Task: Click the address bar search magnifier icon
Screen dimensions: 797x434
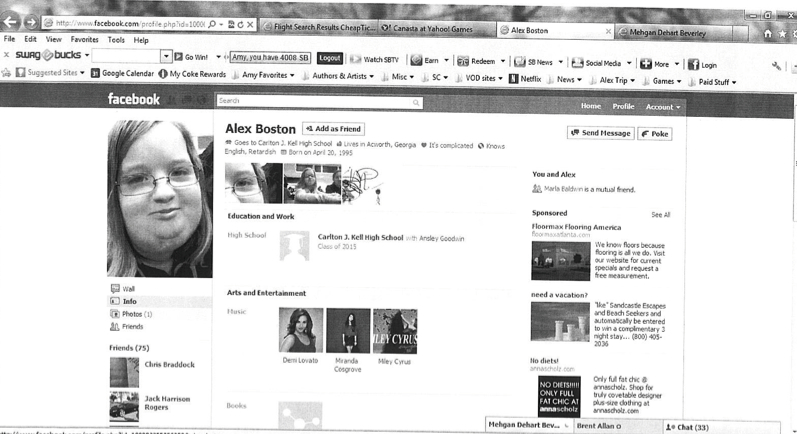Action: click(x=212, y=24)
